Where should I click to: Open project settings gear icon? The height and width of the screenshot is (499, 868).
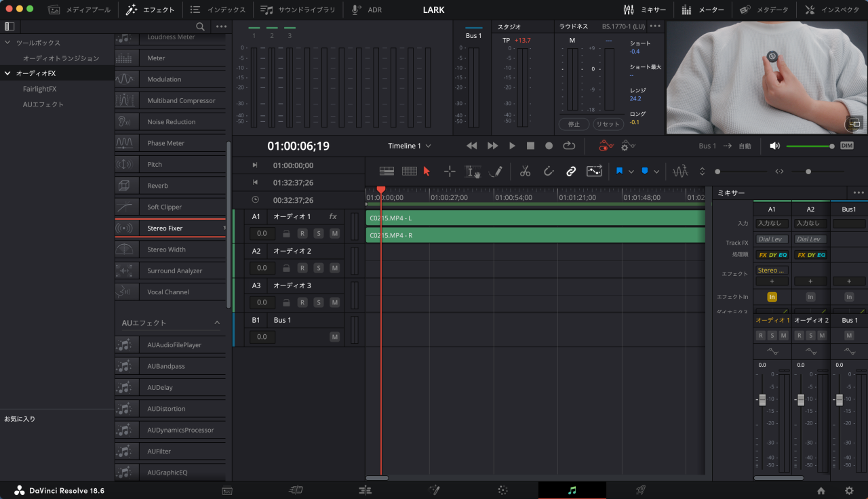(x=849, y=490)
